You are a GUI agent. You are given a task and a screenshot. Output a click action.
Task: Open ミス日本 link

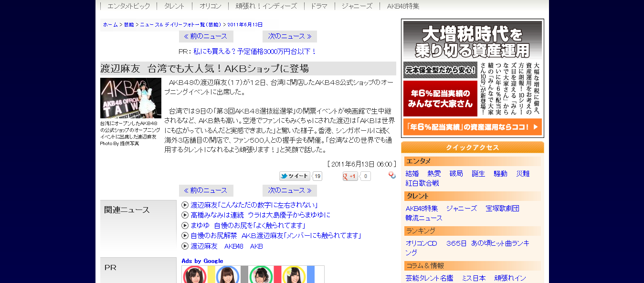pos(474,278)
